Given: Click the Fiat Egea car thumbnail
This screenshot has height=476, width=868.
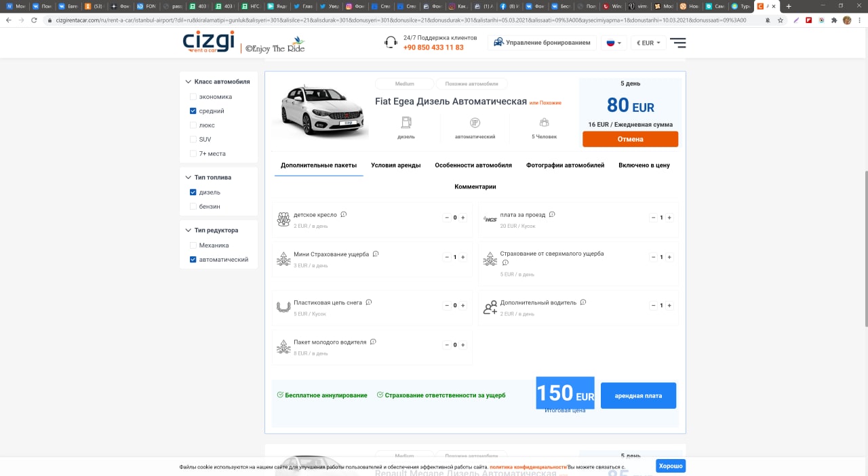Looking at the screenshot, I should coord(319,112).
